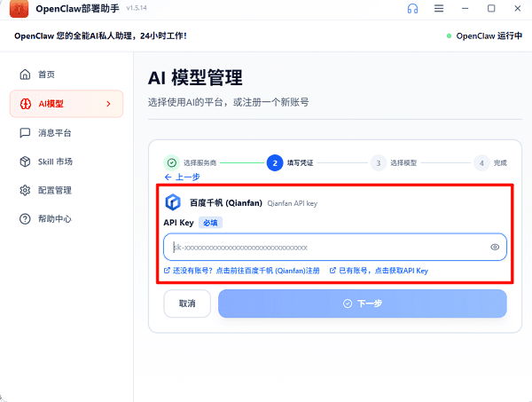Screen dimensions: 532x402
Task: Click the 百度千帆 Qianfan logo icon
Action: click(x=173, y=202)
